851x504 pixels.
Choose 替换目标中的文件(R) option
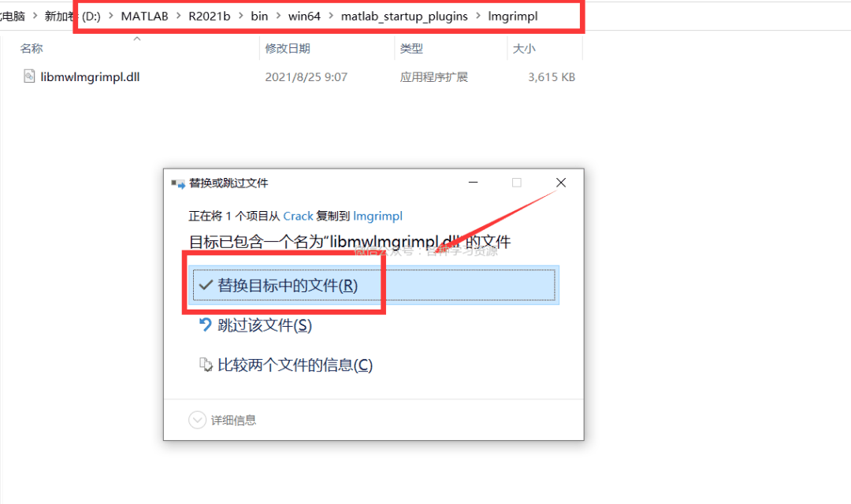pyautogui.click(x=288, y=286)
